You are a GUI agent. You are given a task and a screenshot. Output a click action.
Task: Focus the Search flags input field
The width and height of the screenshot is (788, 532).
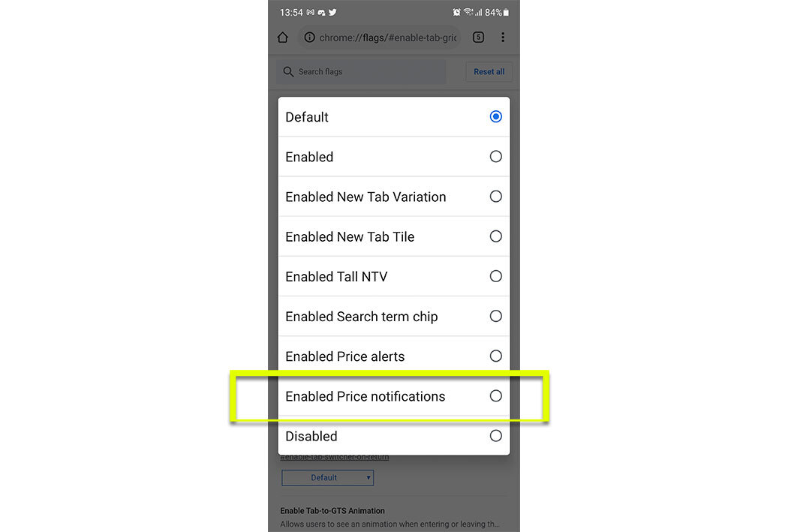(x=361, y=71)
